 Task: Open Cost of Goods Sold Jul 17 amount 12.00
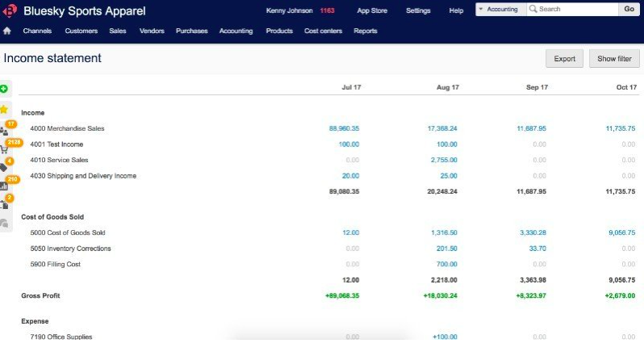coord(350,232)
